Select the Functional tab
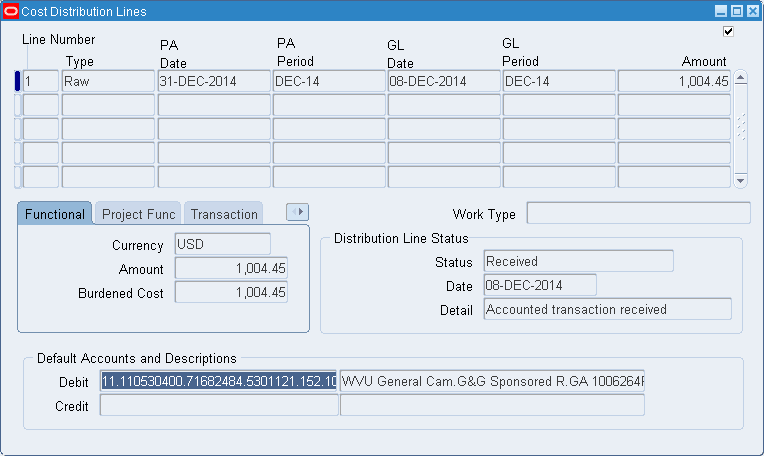 click(55, 214)
